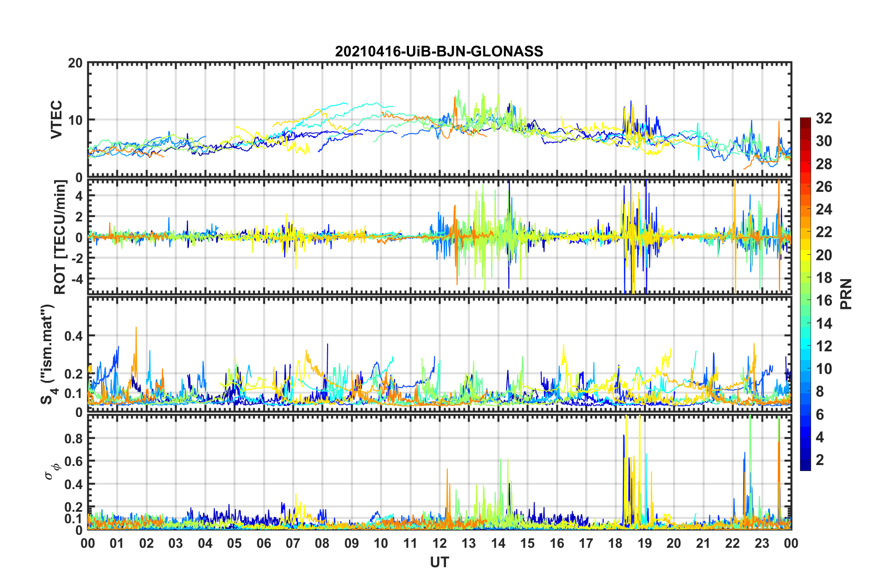
Task: Click the ROT axis tick label -4
Action: click(77, 279)
